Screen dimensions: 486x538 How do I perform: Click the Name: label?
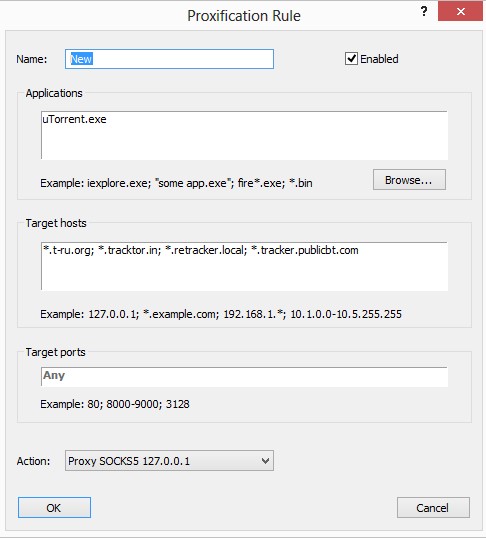pos(32,59)
